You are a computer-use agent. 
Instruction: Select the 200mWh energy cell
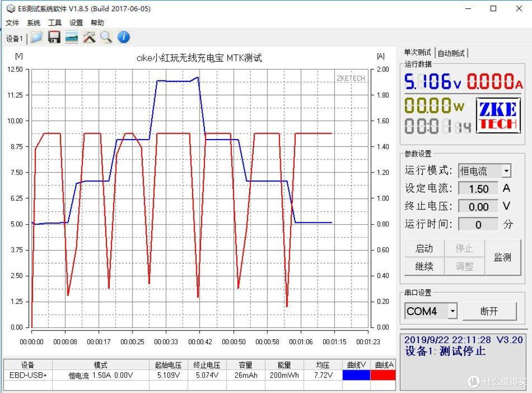click(284, 375)
